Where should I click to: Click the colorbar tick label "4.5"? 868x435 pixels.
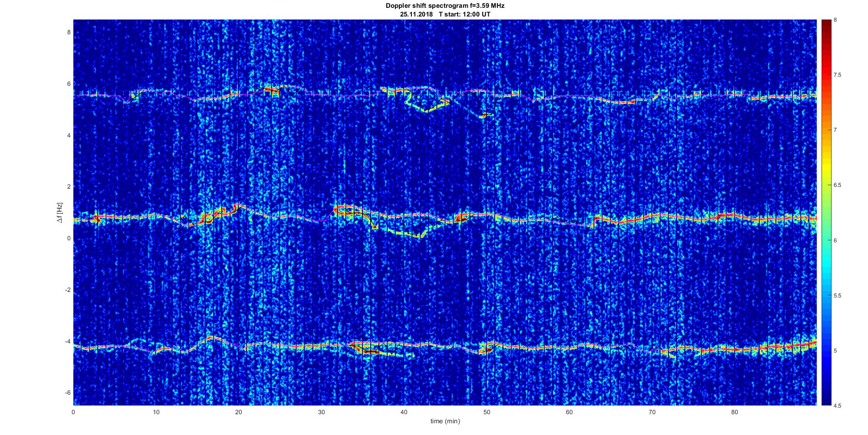(837, 406)
